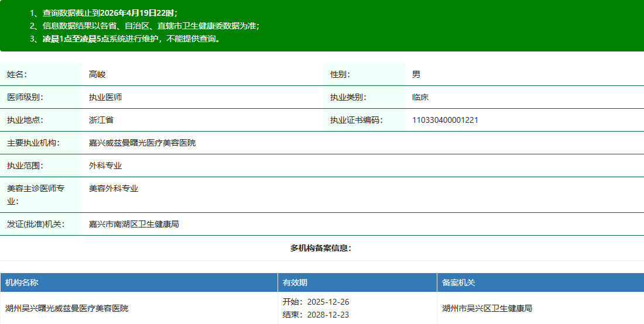The width and height of the screenshot is (644, 324).
Task: Click the 姓名 label cell
Action: coord(40,74)
